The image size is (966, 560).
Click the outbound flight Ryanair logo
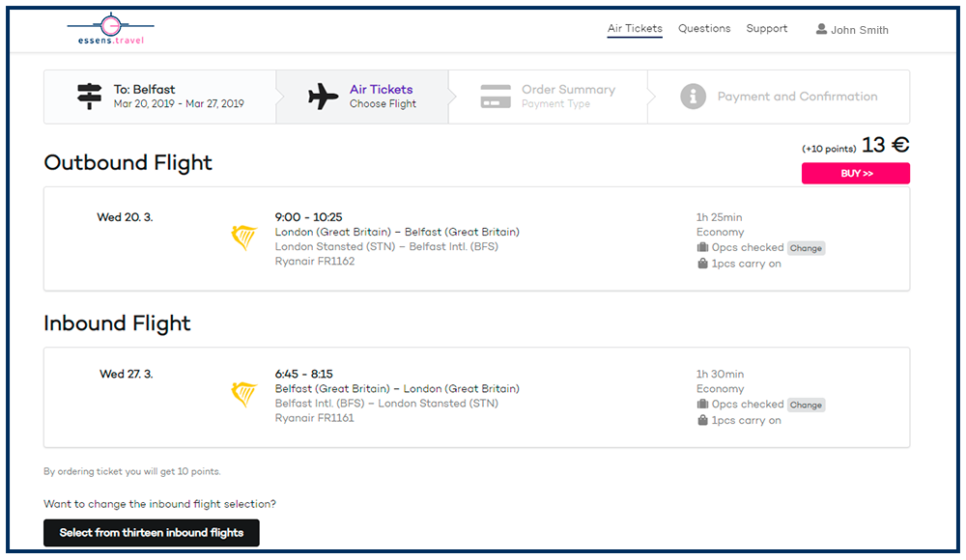click(244, 238)
